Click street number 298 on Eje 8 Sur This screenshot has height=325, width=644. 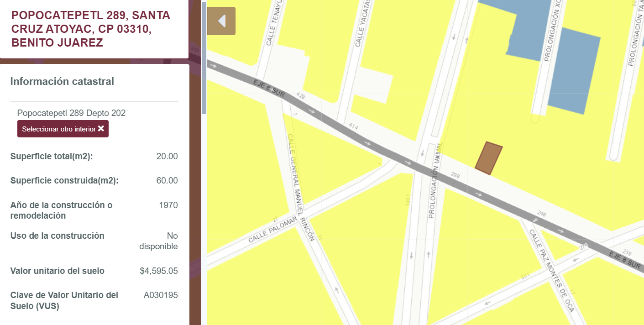click(455, 174)
